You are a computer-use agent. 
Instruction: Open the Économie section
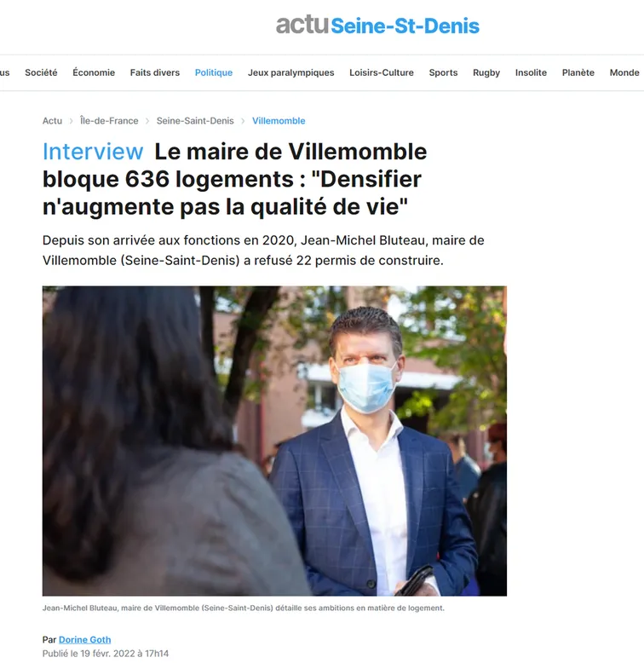[x=94, y=72]
